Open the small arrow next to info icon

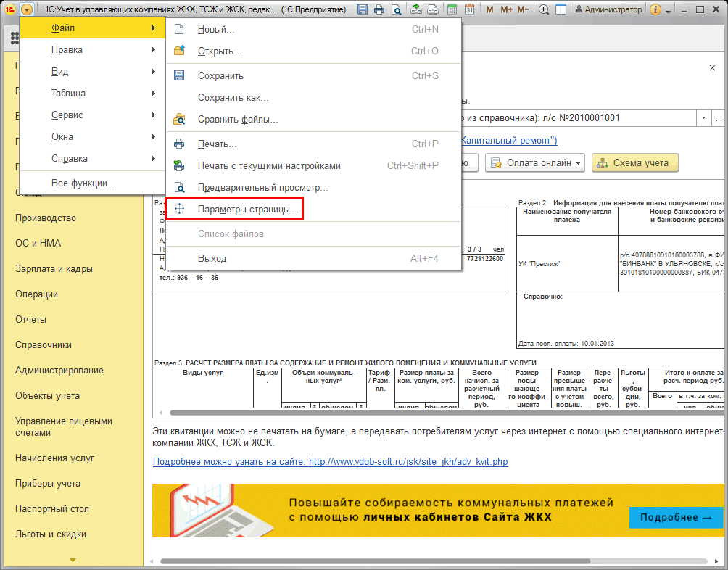tap(669, 10)
